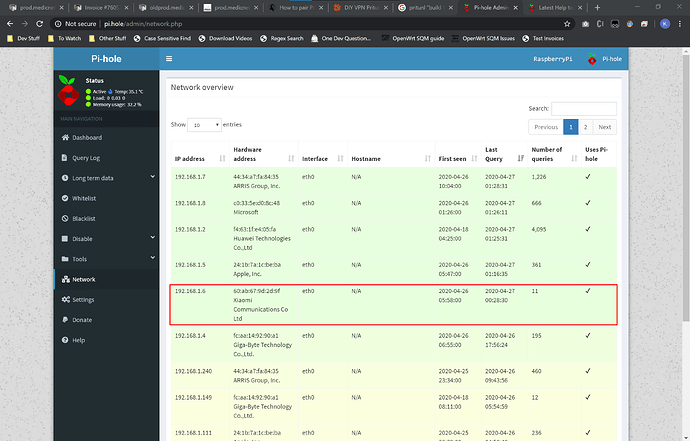Viewport: 690px width, 441px height.
Task: Open the Help page in sidebar
Action: (79, 340)
